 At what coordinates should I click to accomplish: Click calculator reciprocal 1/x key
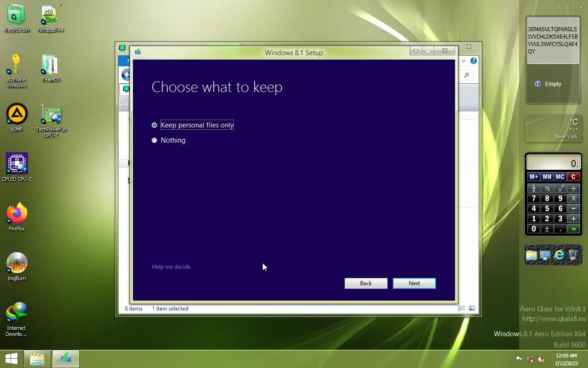534,188
